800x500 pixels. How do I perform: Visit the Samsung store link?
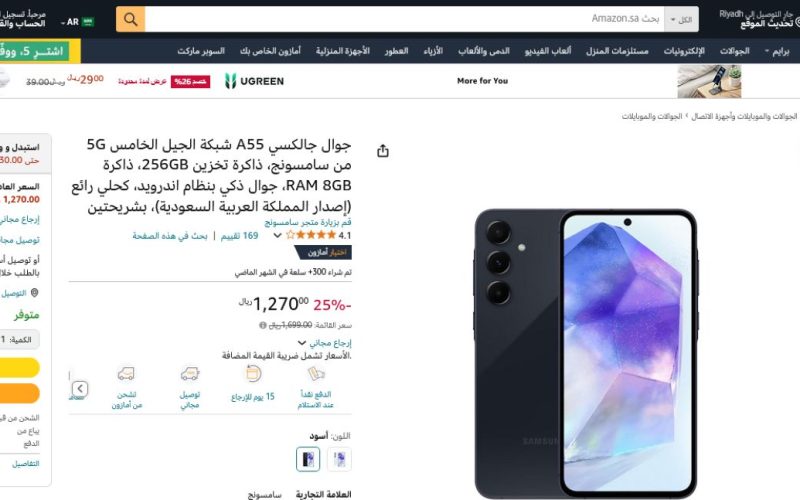pos(308,222)
